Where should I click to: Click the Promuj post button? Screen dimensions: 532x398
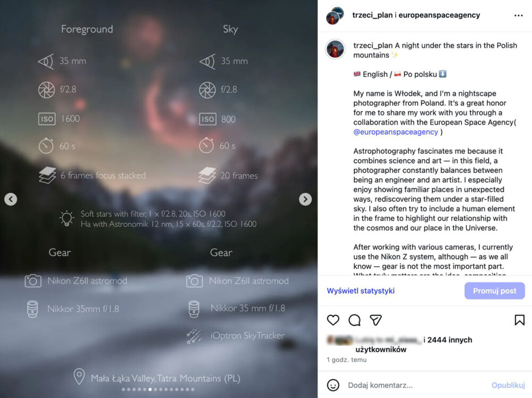click(x=495, y=291)
